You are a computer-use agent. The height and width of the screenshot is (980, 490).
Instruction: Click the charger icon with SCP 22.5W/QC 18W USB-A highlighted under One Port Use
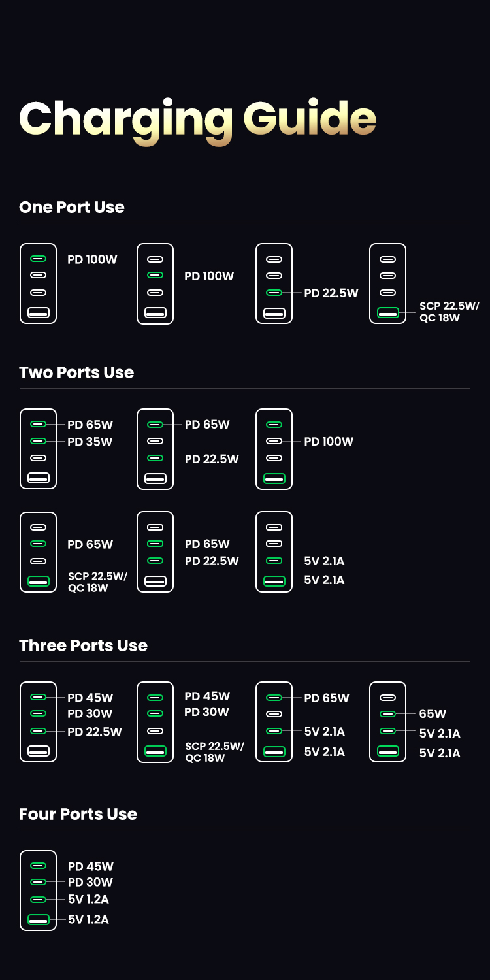387,284
